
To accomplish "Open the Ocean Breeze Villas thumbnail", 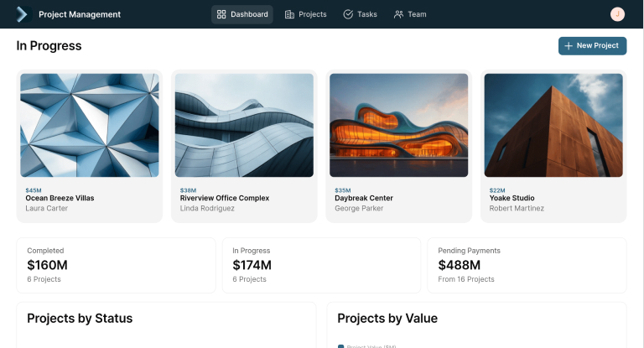I will (90, 125).
